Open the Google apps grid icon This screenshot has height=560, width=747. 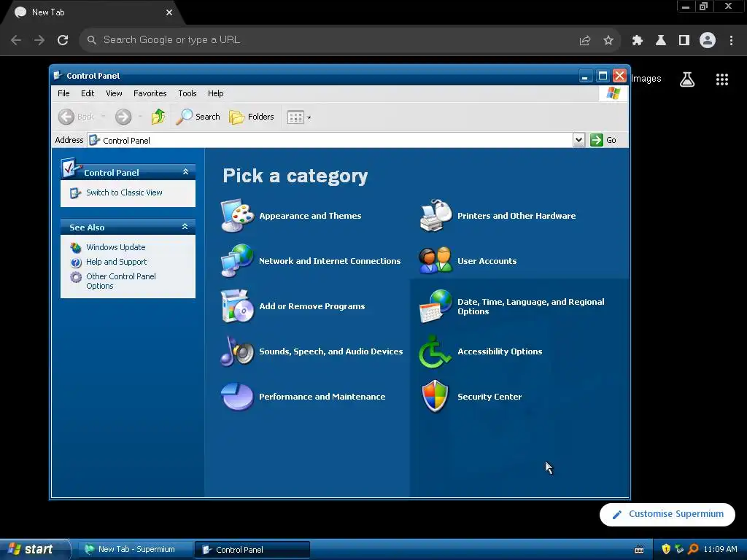tap(722, 79)
